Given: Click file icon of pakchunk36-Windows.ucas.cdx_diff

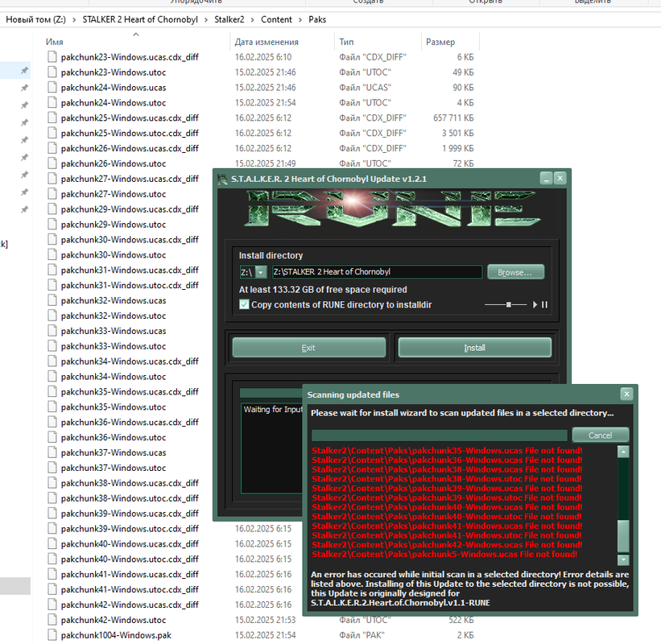Looking at the screenshot, I should click(x=52, y=422).
